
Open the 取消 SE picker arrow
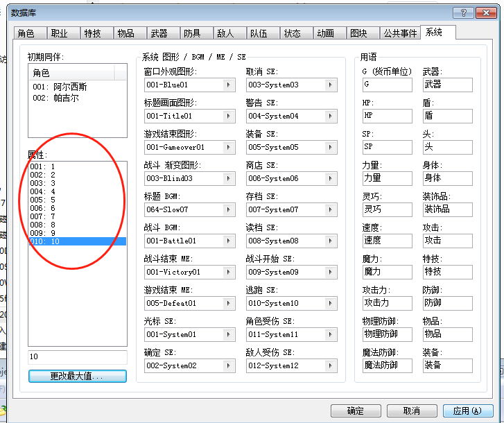pos(331,85)
